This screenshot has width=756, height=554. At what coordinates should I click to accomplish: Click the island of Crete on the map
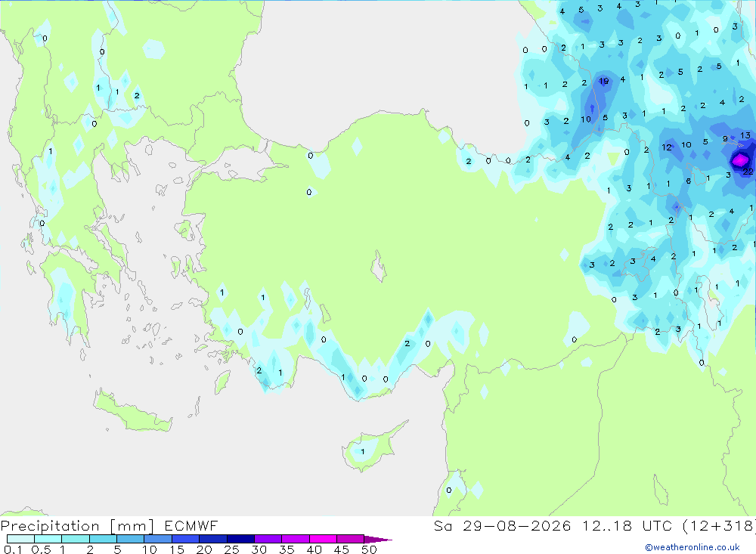[132, 413]
